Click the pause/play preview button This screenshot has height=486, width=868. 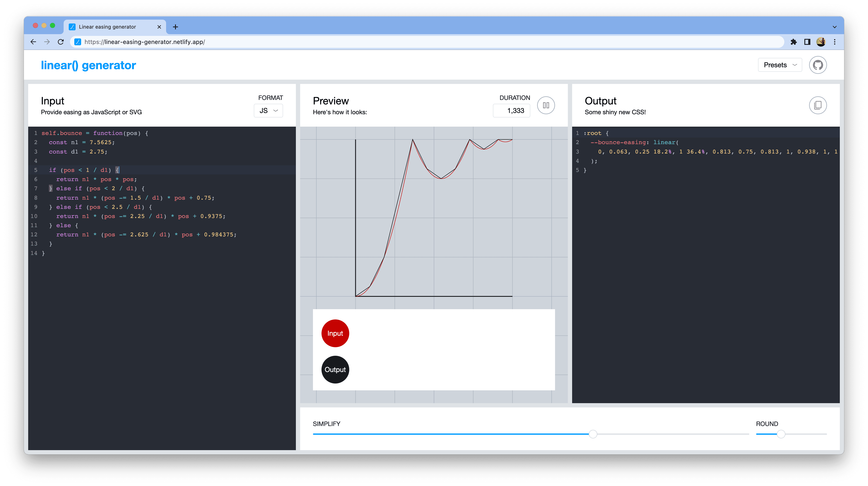click(x=546, y=105)
